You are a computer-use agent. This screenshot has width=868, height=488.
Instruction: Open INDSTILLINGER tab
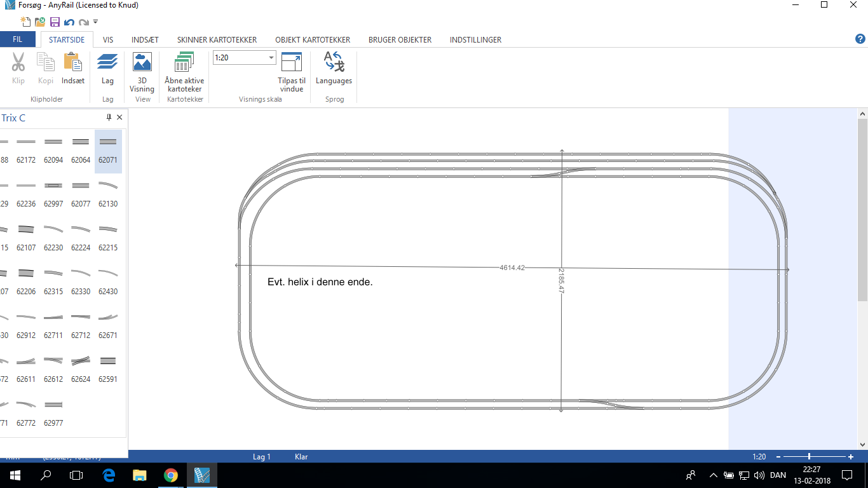[475, 39]
